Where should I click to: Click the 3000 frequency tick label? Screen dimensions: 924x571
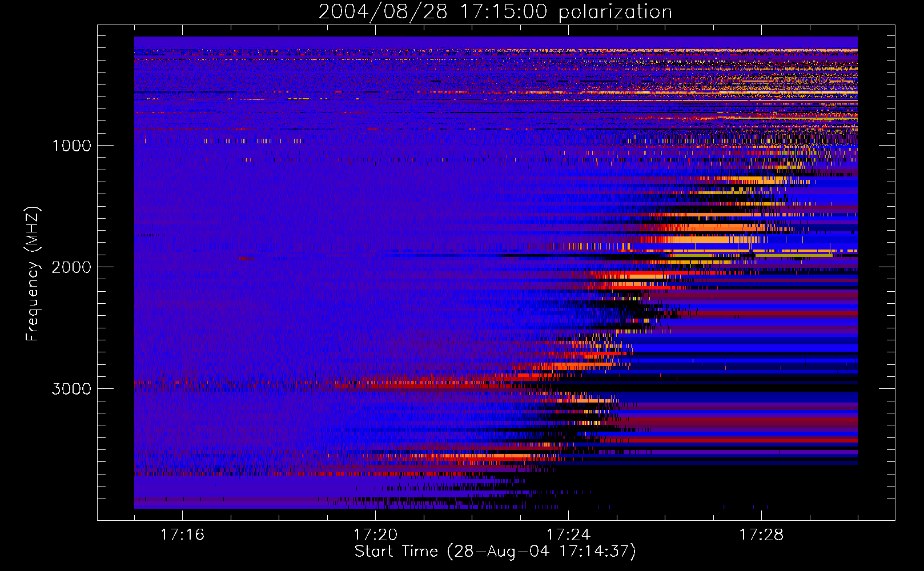[71, 389]
